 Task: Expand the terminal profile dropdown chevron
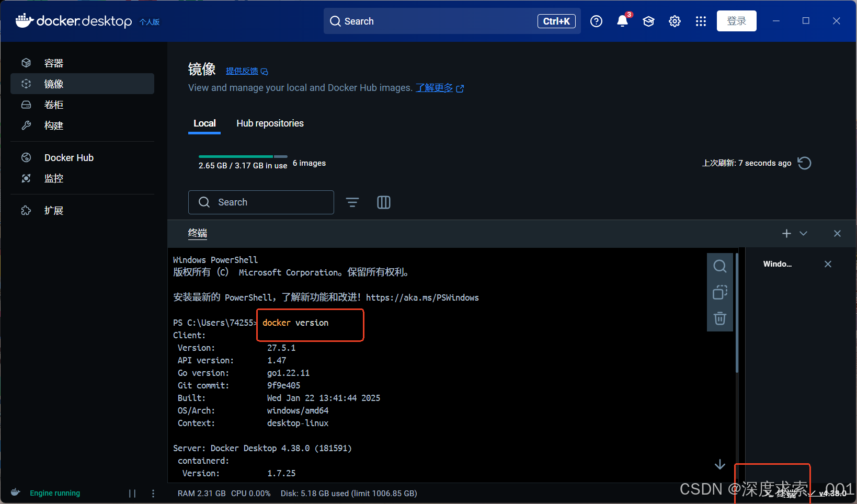coord(804,233)
